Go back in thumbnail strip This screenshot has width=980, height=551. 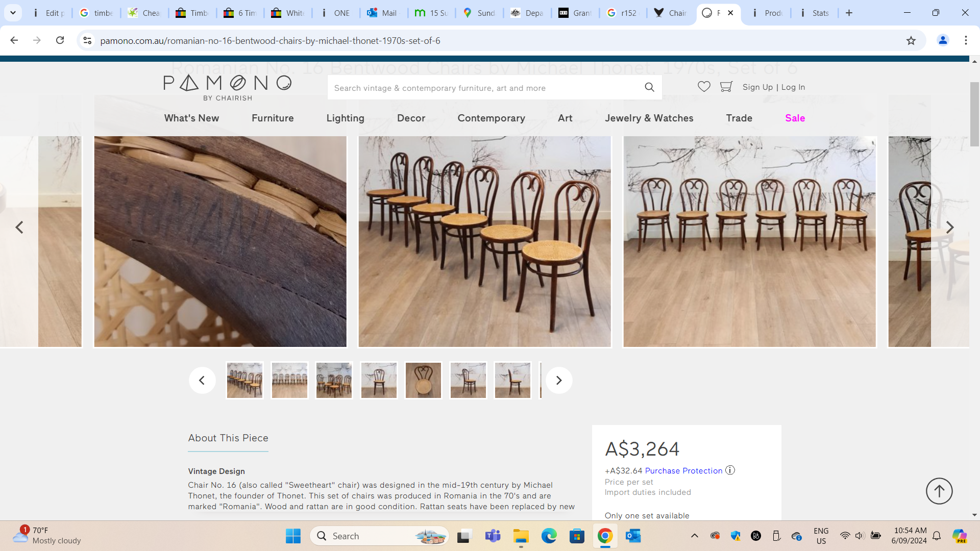pos(202,381)
